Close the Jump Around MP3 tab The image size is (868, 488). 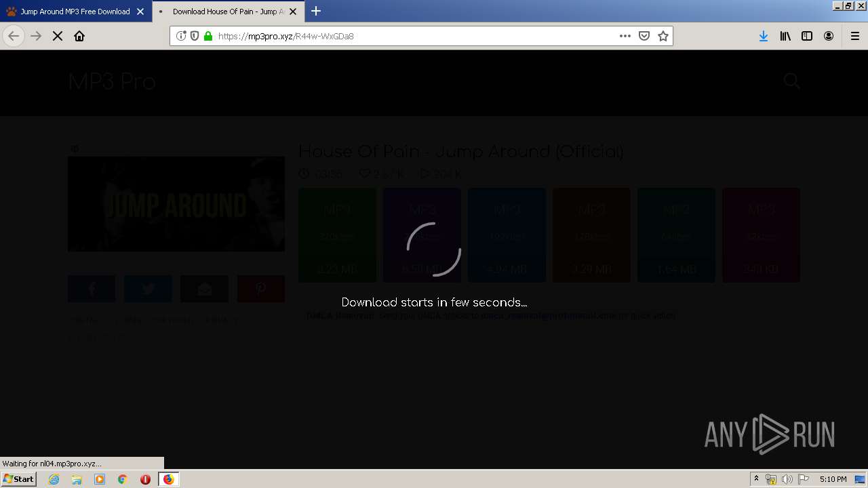click(x=140, y=12)
